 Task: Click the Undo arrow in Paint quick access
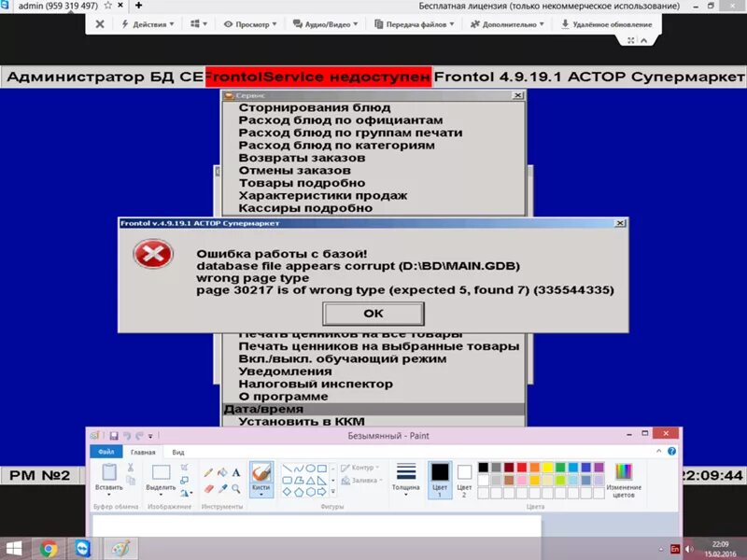click(x=127, y=436)
